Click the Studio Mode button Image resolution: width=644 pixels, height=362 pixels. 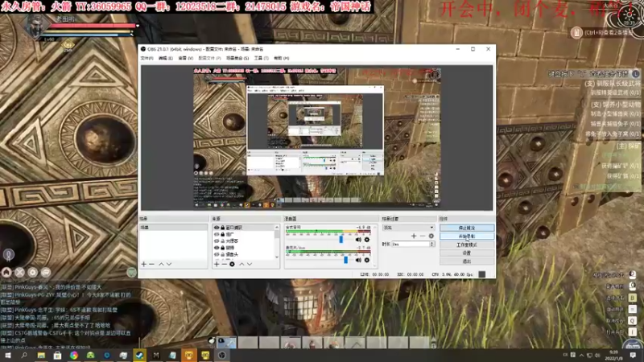click(467, 245)
